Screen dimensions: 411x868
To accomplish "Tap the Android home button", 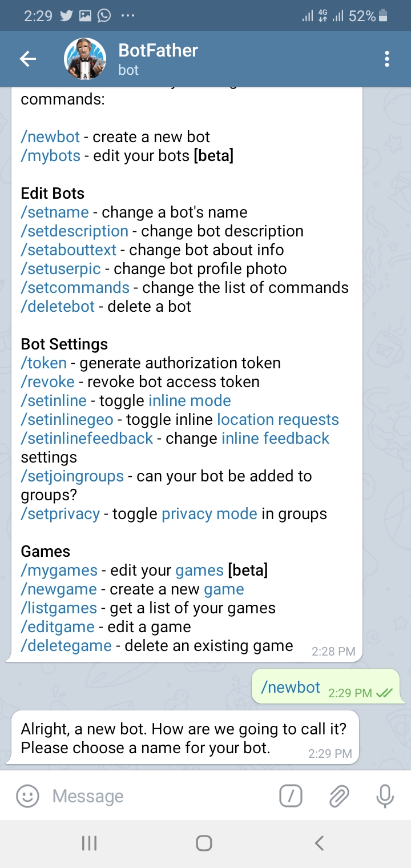I will click(x=204, y=843).
